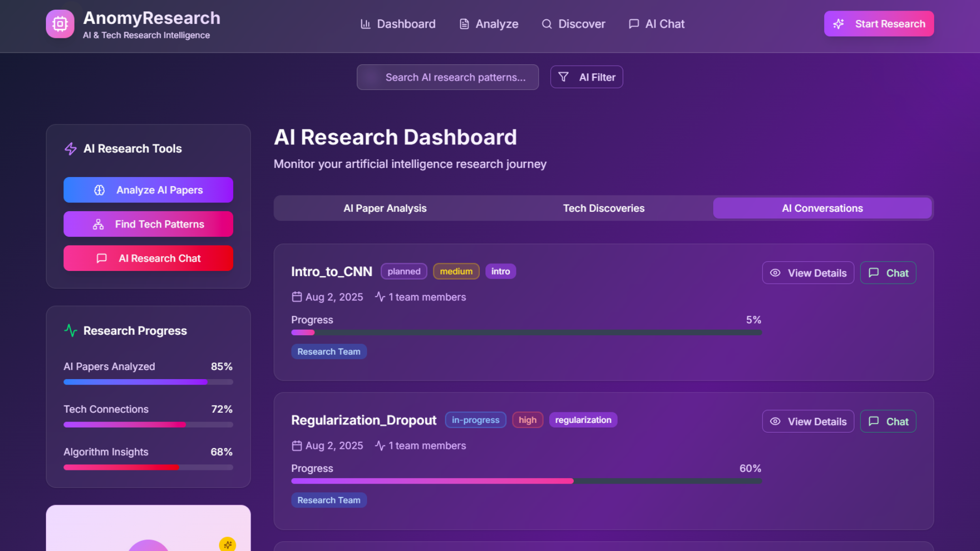980x551 pixels.
Task: Click the magnifier icon beside Discover
Action: (x=547, y=24)
